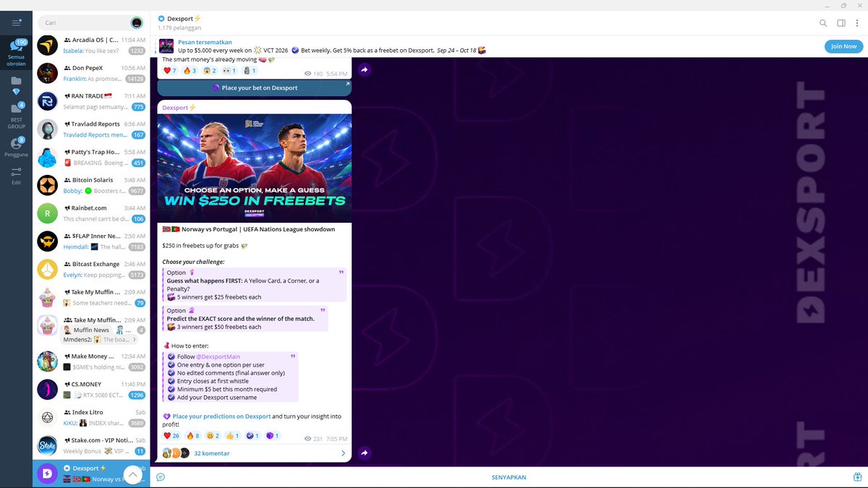Click the Bitcoin Solaris avatar icon
Viewport: 868px width, 488px height.
pyautogui.click(x=48, y=185)
